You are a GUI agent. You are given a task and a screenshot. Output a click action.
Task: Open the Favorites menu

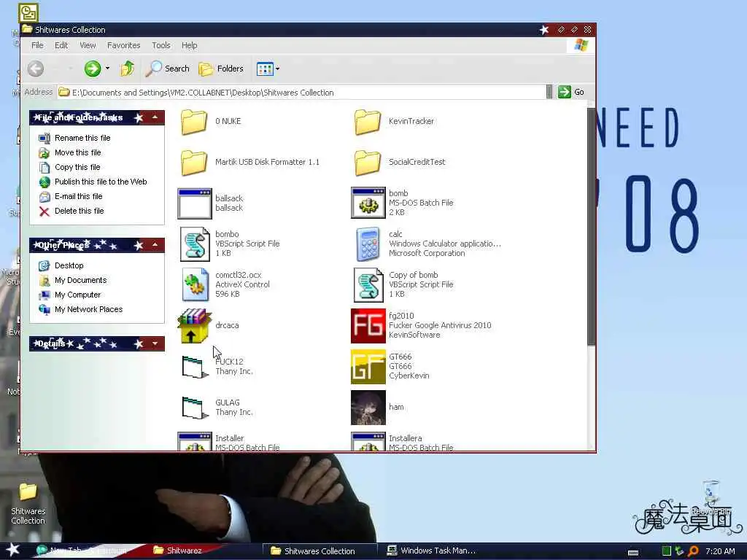123,45
